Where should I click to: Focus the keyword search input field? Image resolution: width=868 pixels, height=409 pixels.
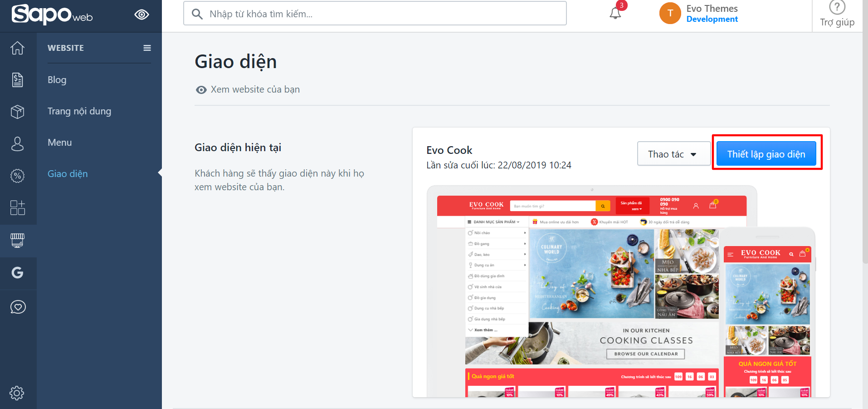click(x=375, y=14)
